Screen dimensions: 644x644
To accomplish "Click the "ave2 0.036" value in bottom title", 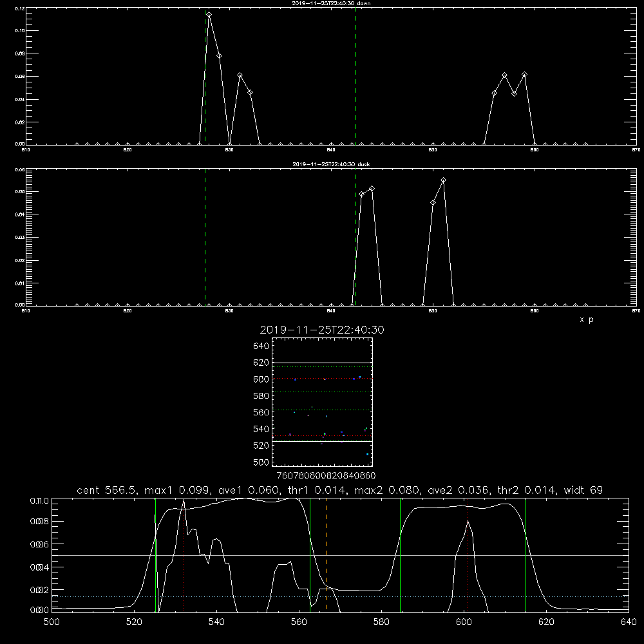I will 459,490.
